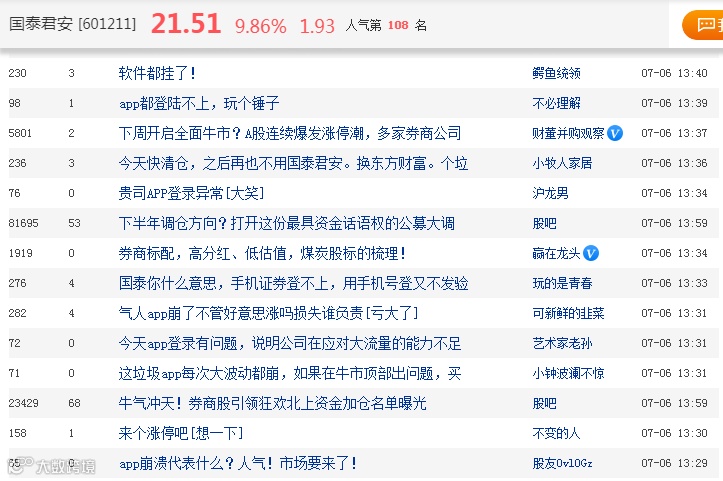723x481 pixels.
Task: Open author profile 沪龙男
Action: point(550,193)
